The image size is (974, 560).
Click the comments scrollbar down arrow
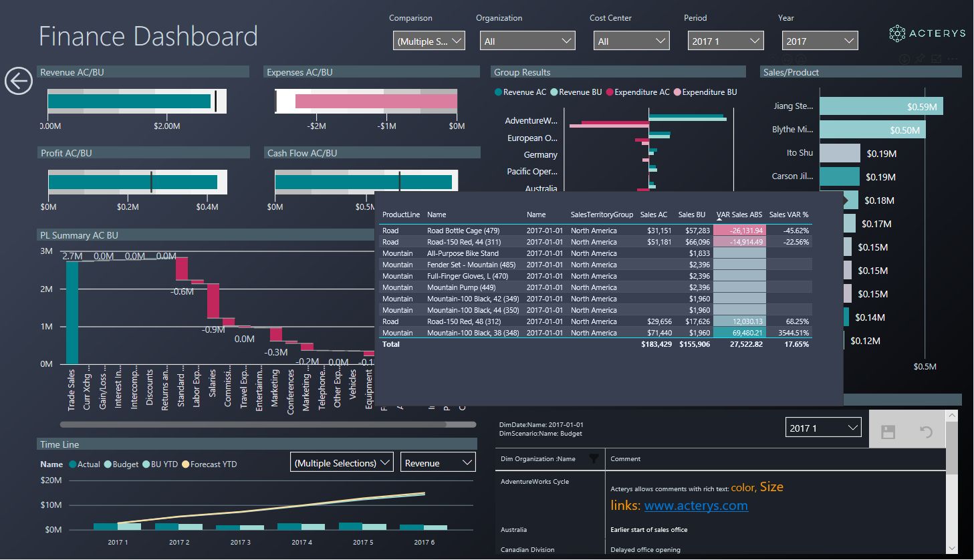click(x=951, y=548)
